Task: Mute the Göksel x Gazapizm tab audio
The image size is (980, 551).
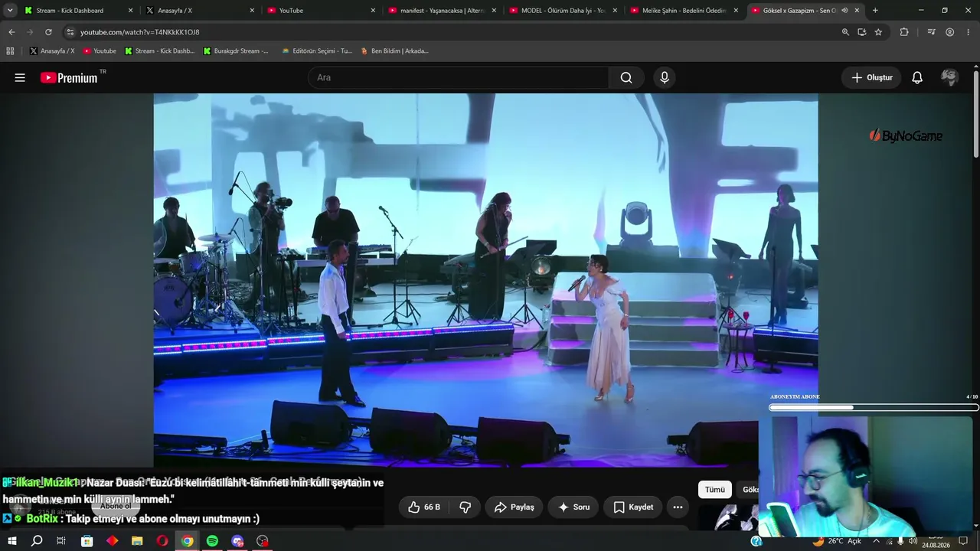Action: point(844,11)
